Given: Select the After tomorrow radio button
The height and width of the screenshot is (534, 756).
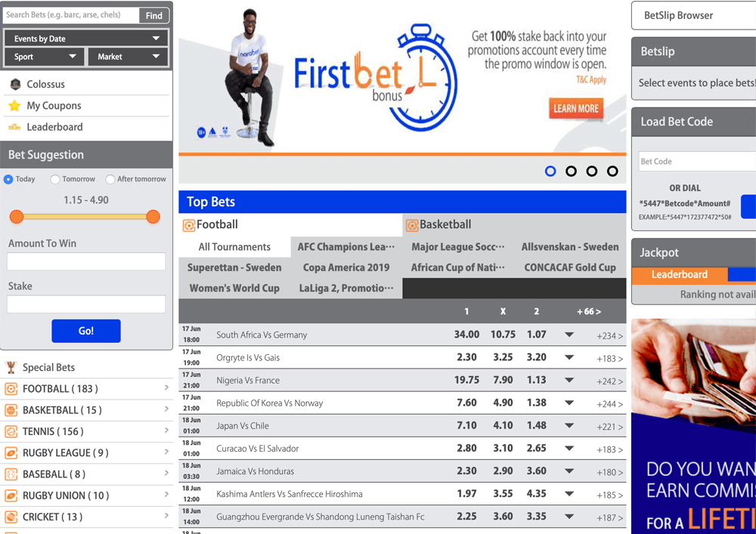Looking at the screenshot, I should (x=110, y=179).
